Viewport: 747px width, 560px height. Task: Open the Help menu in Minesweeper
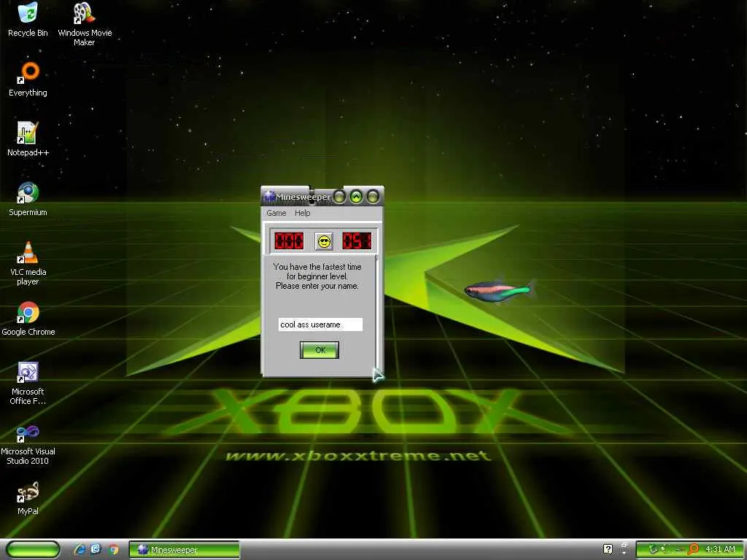(x=303, y=213)
